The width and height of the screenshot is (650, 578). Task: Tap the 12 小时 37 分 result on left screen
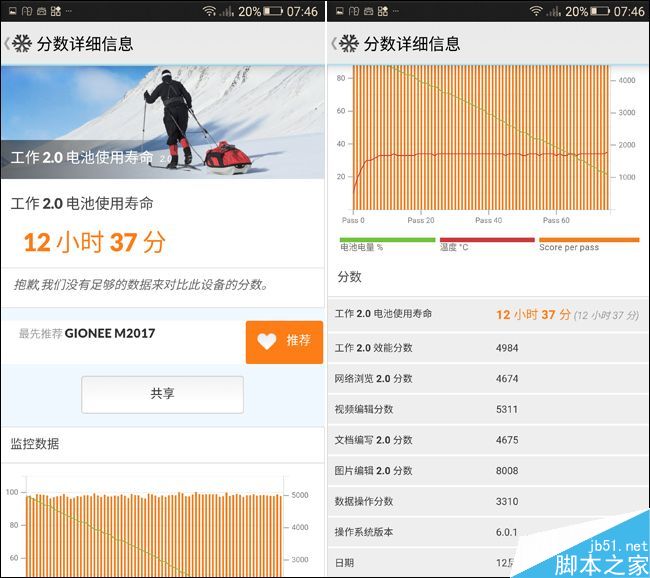[95, 242]
